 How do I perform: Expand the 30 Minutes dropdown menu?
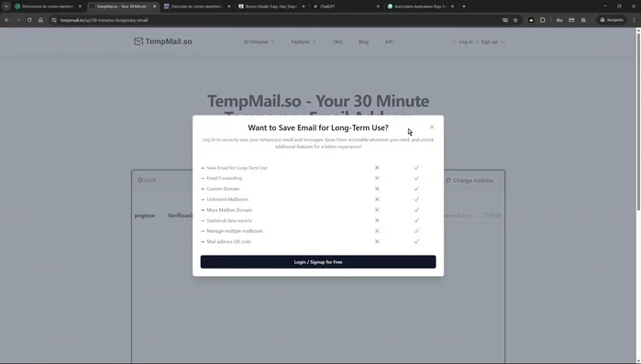pos(259,41)
